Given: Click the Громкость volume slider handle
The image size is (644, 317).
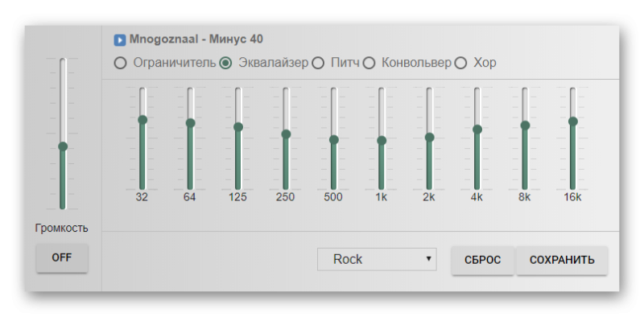Looking at the screenshot, I should pyautogui.click(x=63, y=146).
